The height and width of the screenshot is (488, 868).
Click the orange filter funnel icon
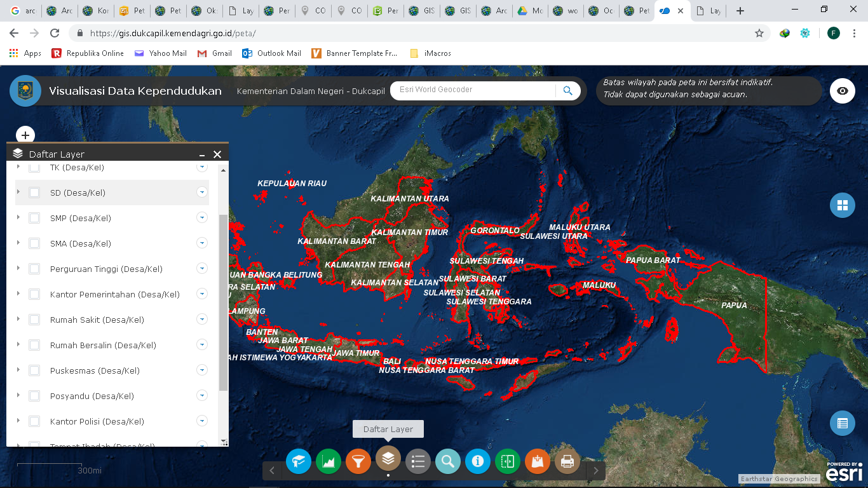point(358,461)
